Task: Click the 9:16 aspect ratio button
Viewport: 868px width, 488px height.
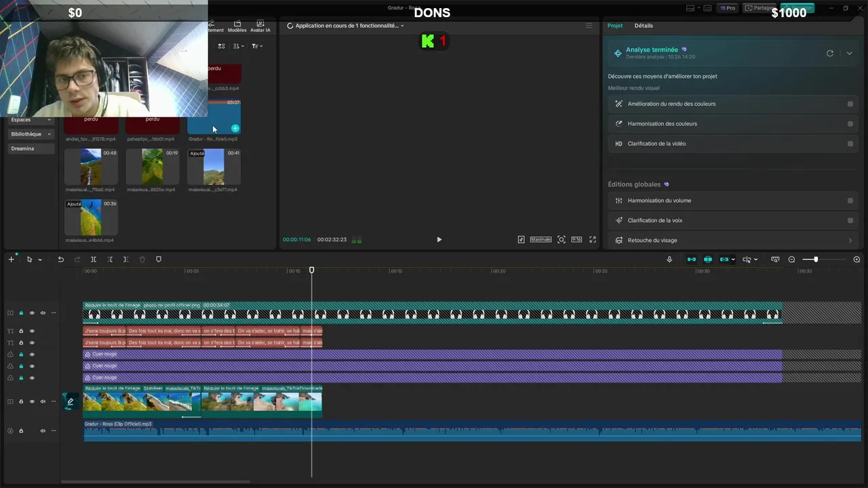Action: (576, 239)
